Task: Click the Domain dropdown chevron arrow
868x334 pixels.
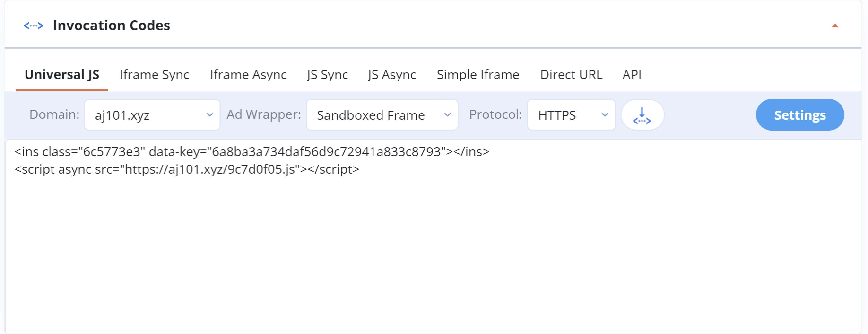Action: (210, 114)
